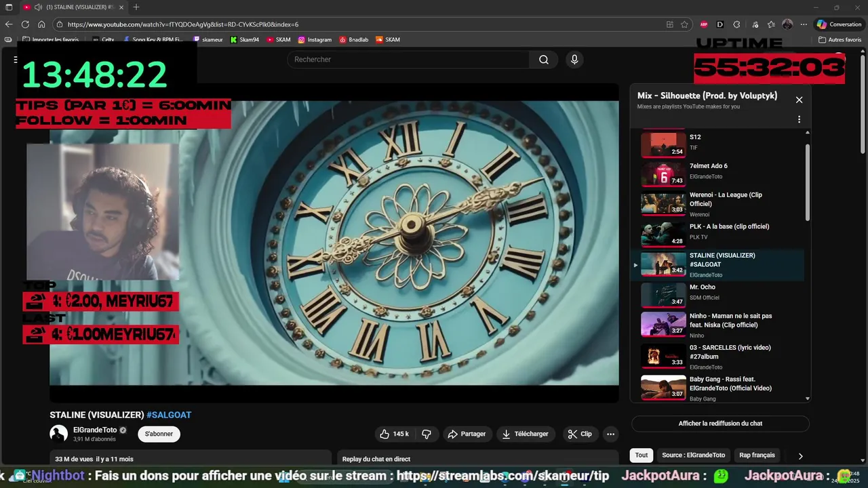Click the playlist scrollbar thumb

click(807, 182)
